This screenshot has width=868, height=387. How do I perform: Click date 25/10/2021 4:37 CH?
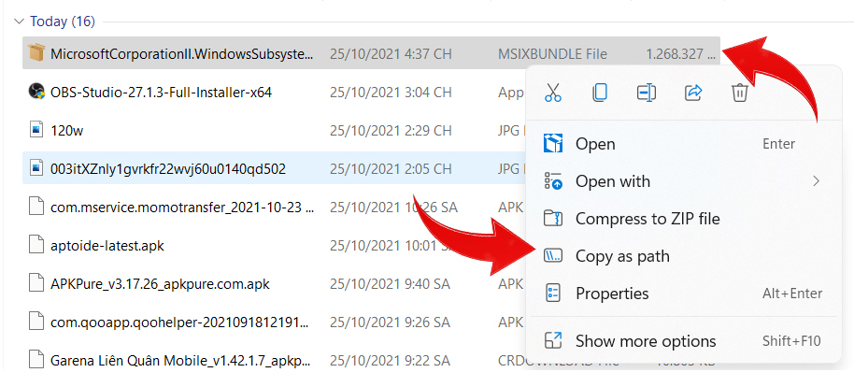click(391, 53)
